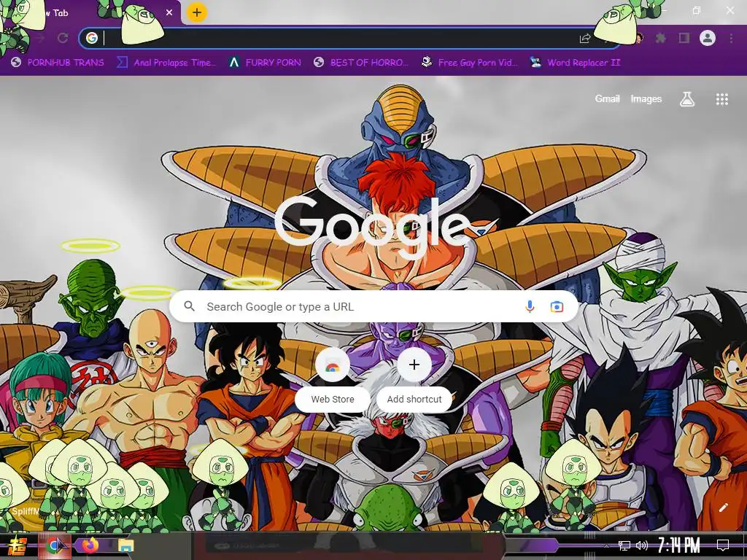Open the PORNHUB TRANS bookmark label
This screenshot has height=560, width=747.
[66, 63]
